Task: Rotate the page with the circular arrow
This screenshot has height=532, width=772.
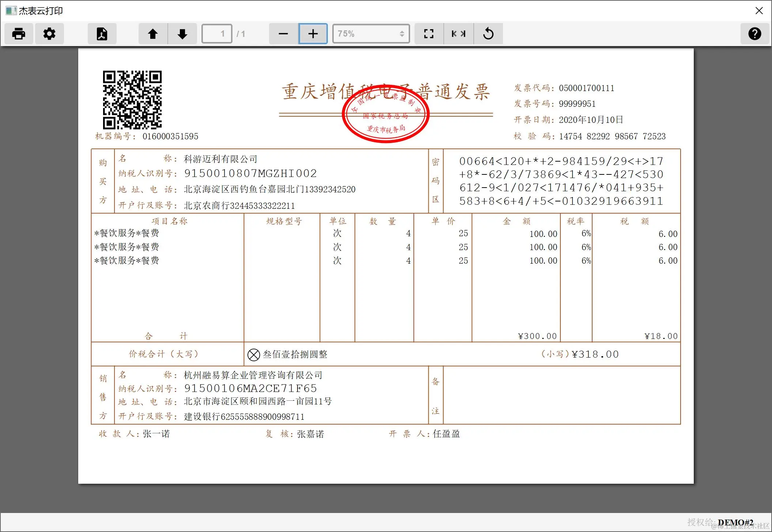Action: tap(488, 34)
